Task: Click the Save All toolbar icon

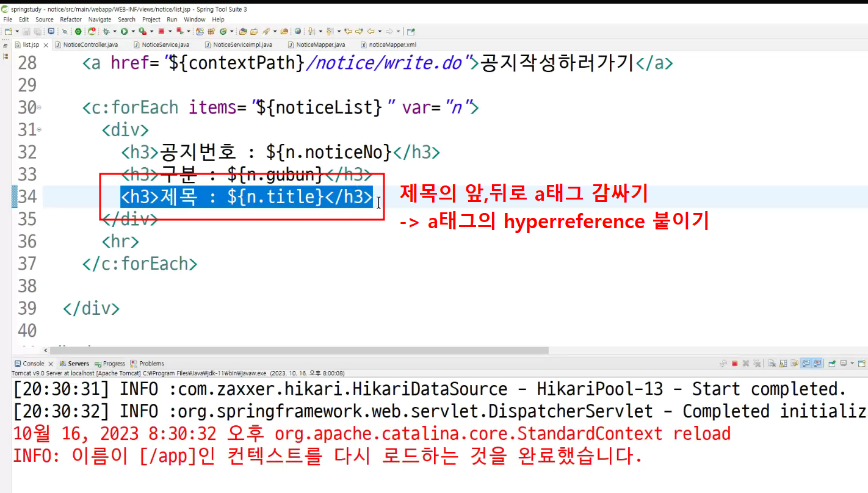Action: [38, 31]
